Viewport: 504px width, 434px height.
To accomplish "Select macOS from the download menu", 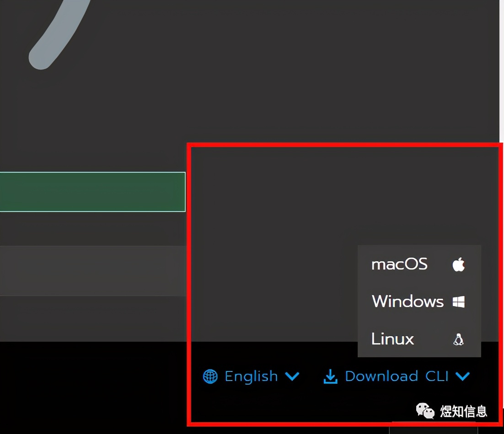I will pyautogui.click(x=399, y=264).
